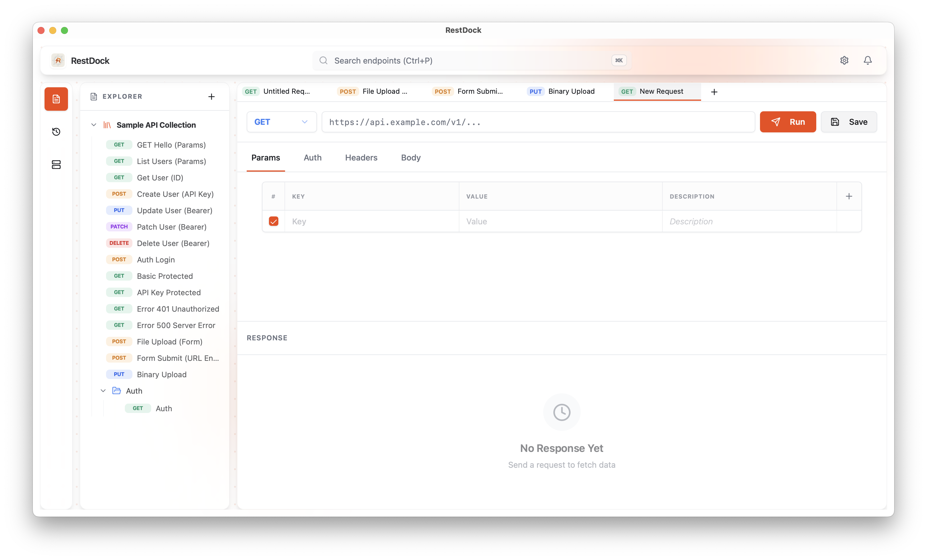Screen dimensions: 927x560
Task: Click the RestDock logo icon
Action: [x=57, y=60]
